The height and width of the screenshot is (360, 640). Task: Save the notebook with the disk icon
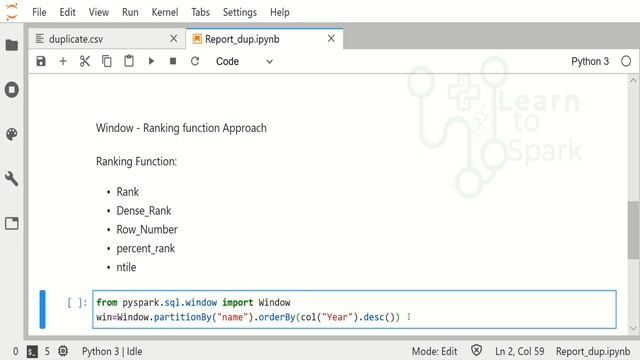pyautogui.click(x=41, y=61)
